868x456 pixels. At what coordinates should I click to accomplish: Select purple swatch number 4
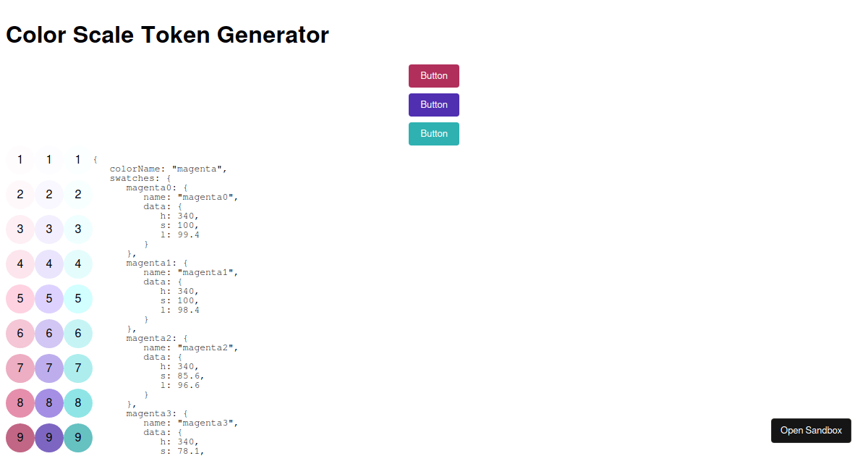48,263
